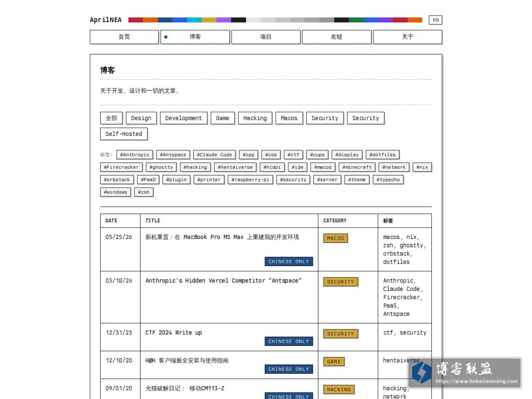Open the 光猫破解日记 移动CM113-Z post
This screenshot has width=532, height=399.
pos(185,388)
